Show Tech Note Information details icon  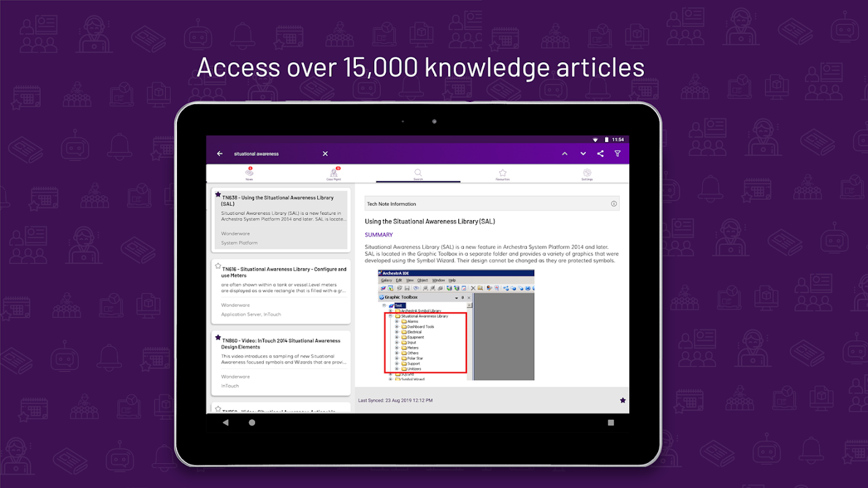click(x=613, y=204)
